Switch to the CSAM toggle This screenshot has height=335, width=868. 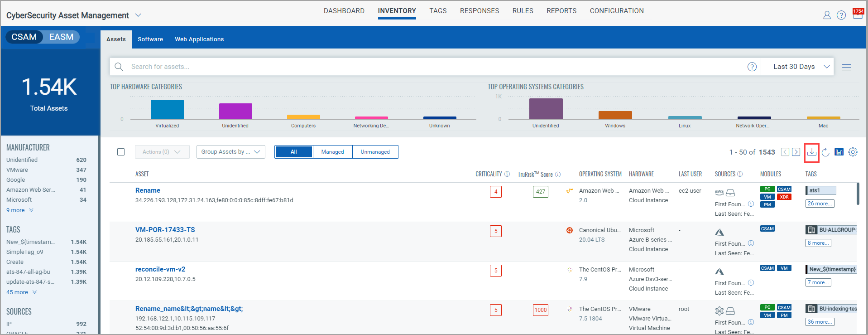coord(24,37)
